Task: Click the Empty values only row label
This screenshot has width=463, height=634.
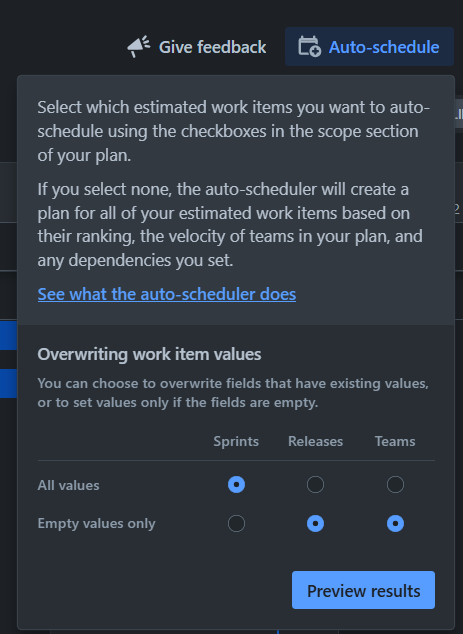Action: [x=96, y=524]
